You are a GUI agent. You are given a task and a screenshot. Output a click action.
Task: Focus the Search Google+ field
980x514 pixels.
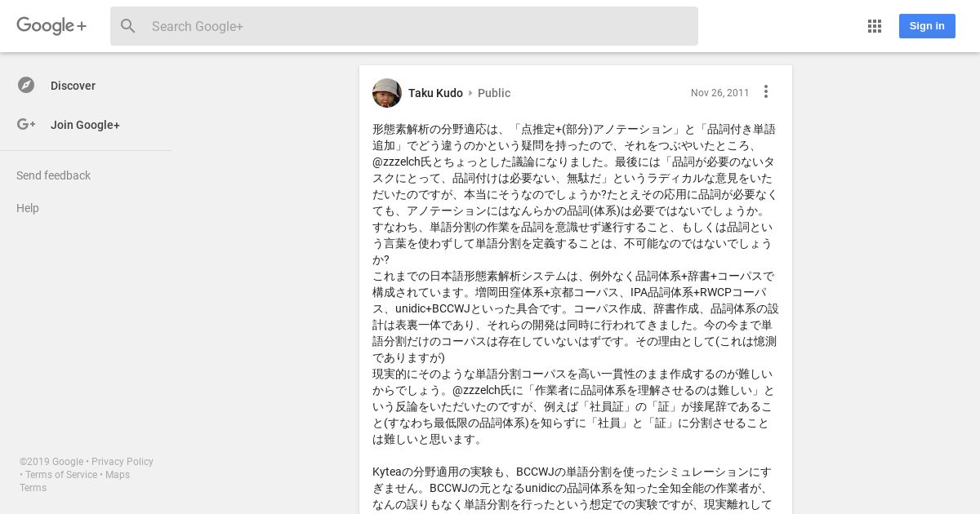404,26
